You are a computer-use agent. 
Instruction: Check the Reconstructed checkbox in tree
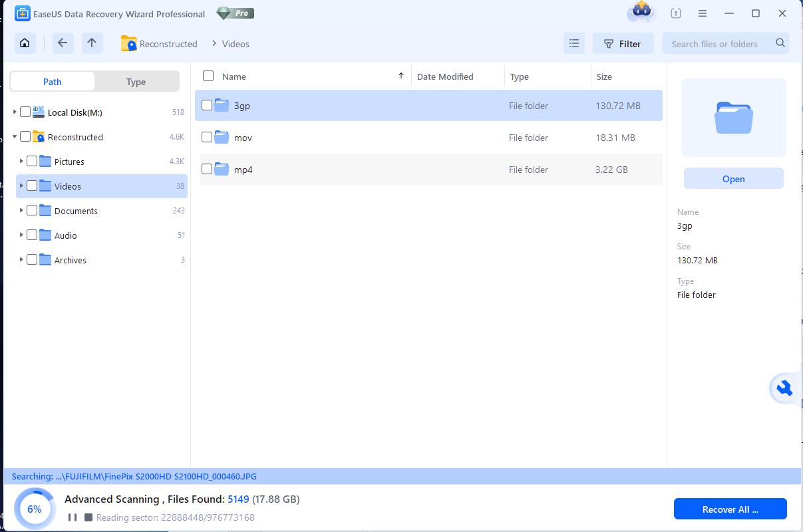25,136
